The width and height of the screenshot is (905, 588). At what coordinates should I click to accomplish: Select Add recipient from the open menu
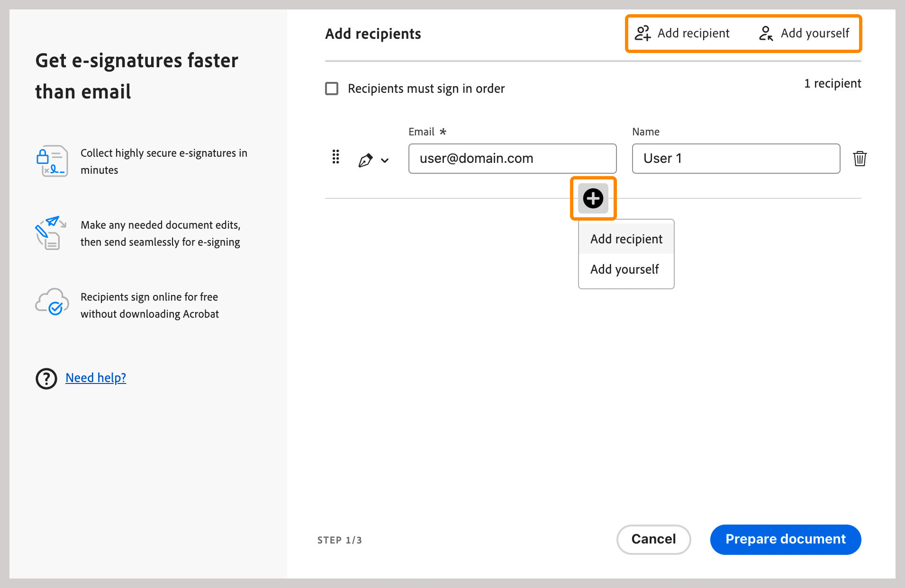[625, 239]
